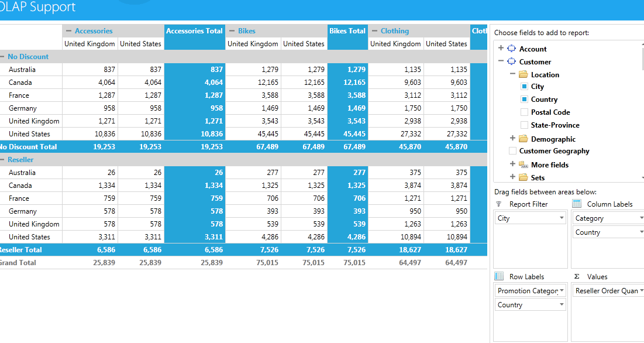Viewport: 644px width, 343px height.
Task: Select the State-Province field label
Action: (x=555, y=125)
